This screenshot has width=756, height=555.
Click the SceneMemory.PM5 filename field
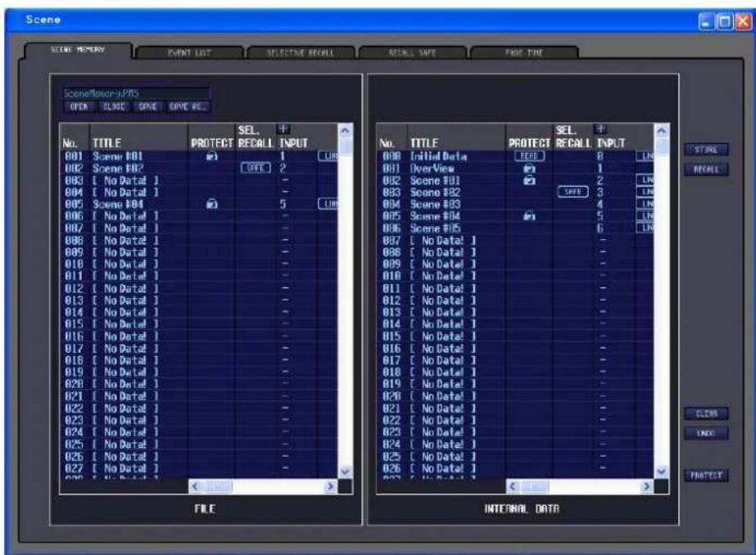click(x=137, y=93)
